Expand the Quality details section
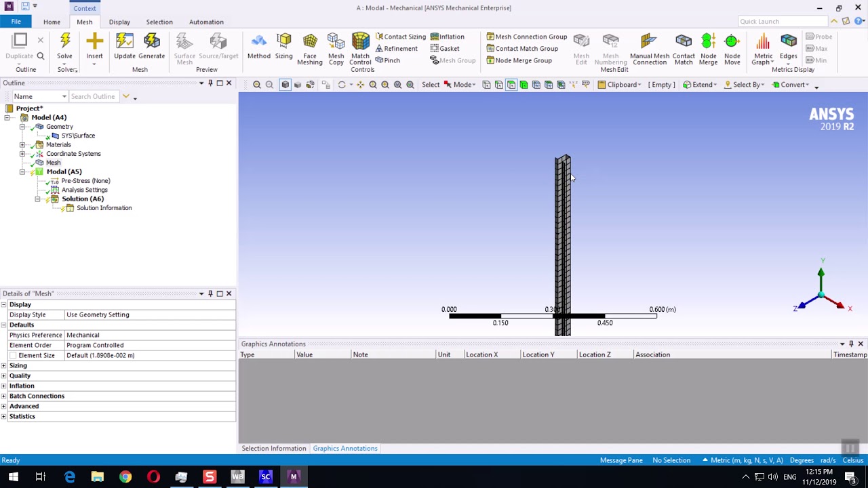The width and height of the screenshot is (868, 488). pyautogui.click(x=4, y=375)
